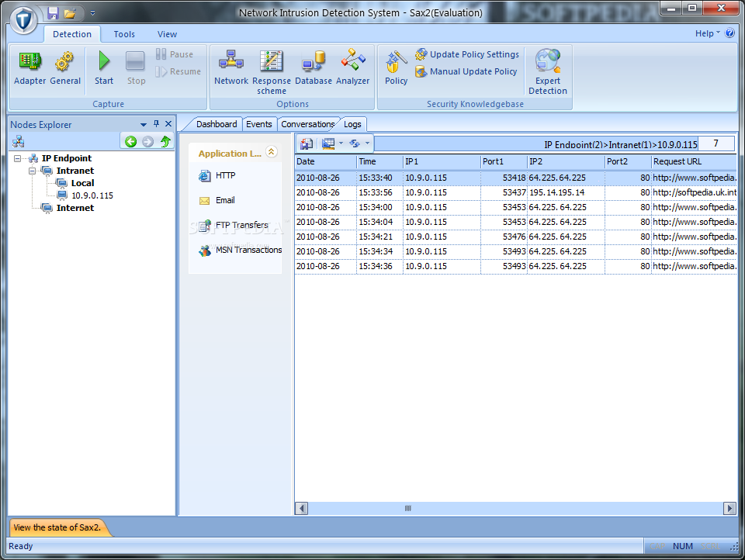
Task: Open Database options
Action: point(313,68)
